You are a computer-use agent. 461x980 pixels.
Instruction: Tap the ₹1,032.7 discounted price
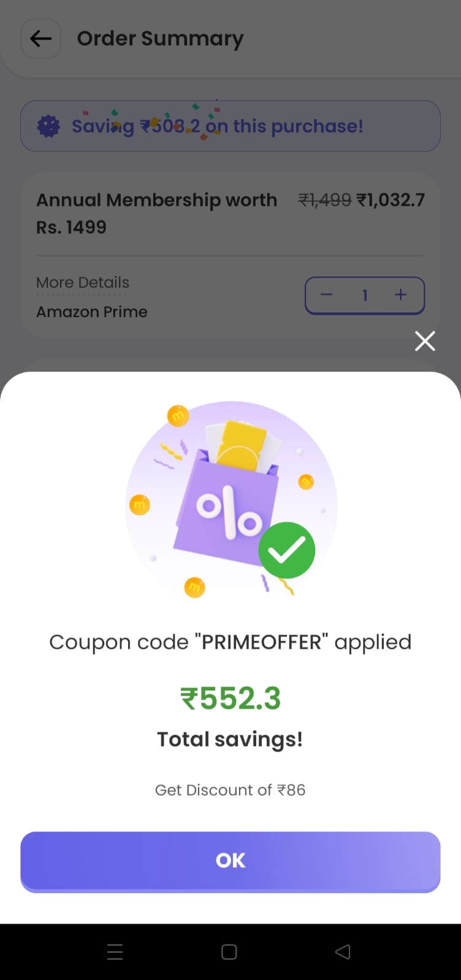click(x=391, y=200)
